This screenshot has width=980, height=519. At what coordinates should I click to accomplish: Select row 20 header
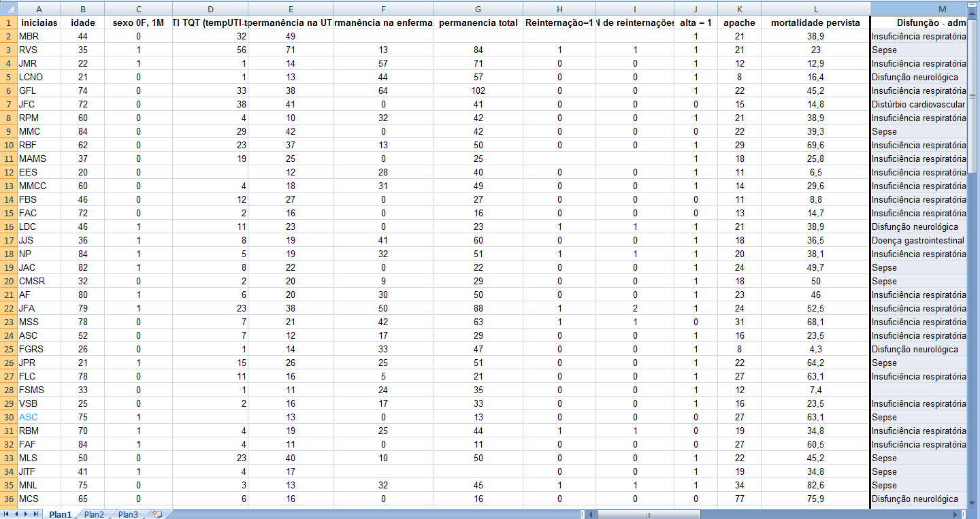click(8, 281)
